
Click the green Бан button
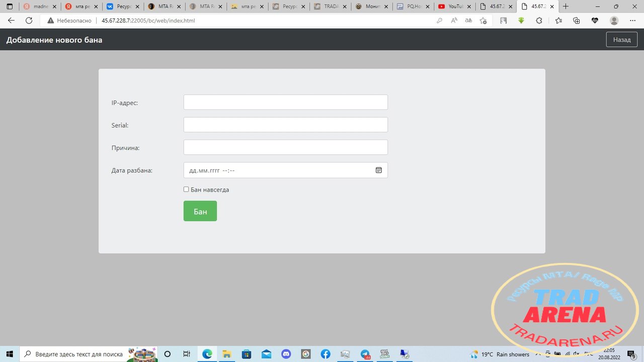(200, 211)
